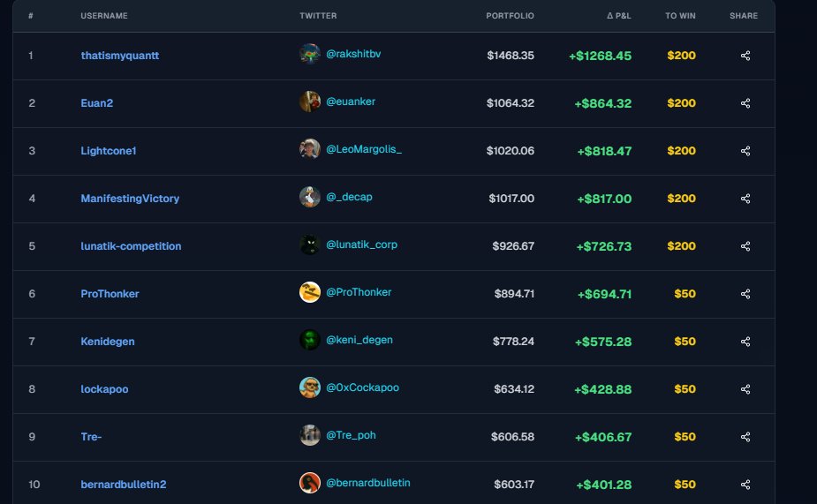Click the SHARE column header

click(x=744, y=16)
